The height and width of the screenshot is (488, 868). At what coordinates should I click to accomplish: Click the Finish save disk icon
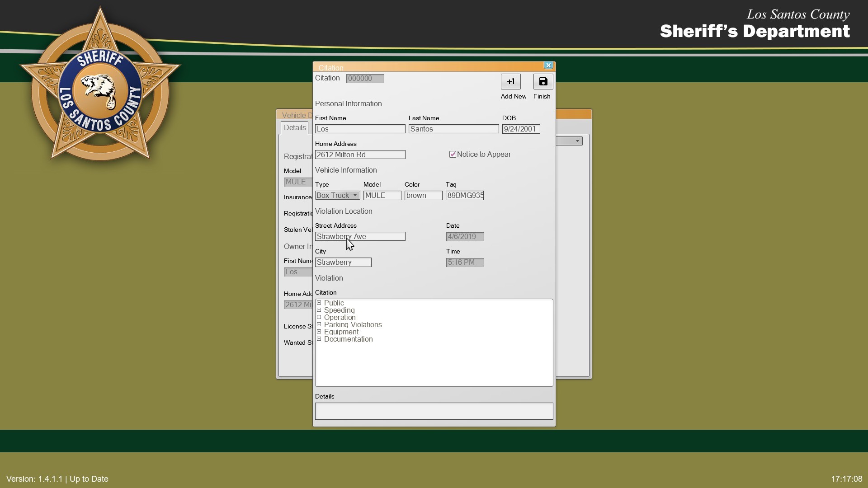[x=543, y=82]
